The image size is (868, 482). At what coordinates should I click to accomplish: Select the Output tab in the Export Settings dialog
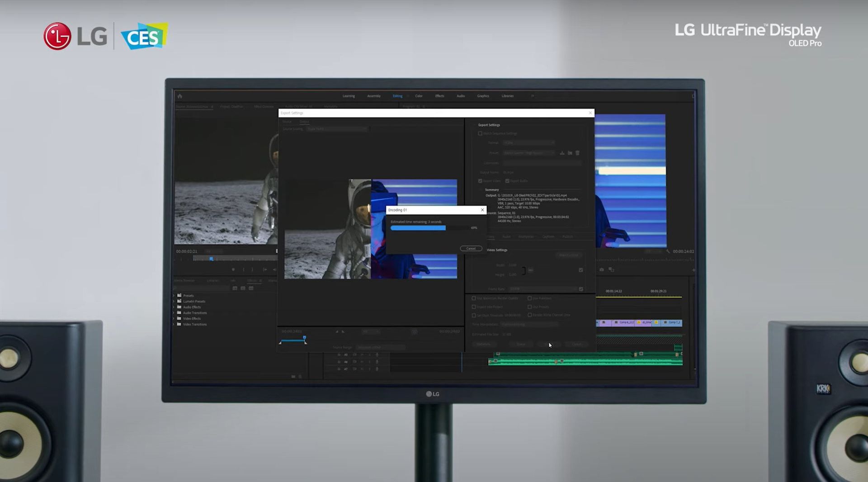[x=305, y=122]
